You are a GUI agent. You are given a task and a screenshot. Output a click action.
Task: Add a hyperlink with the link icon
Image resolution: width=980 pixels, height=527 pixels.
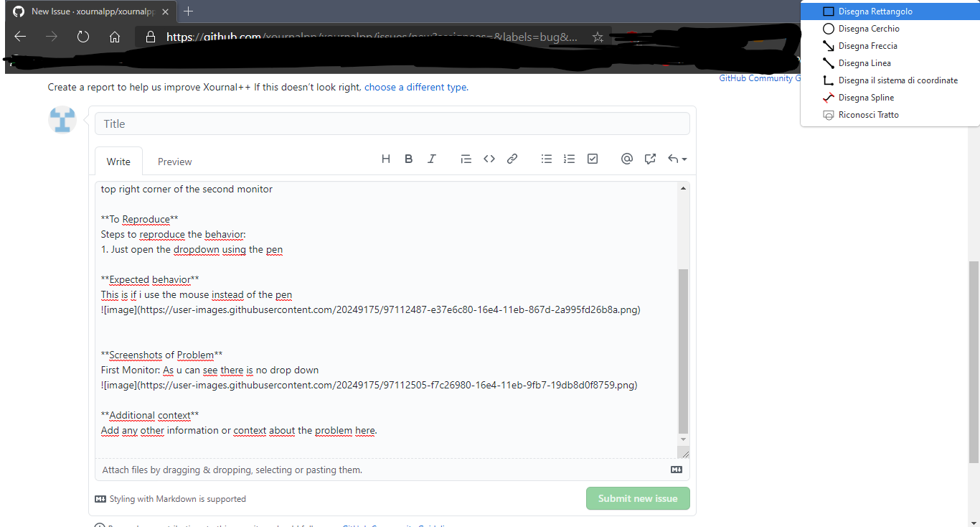(512, 159)
